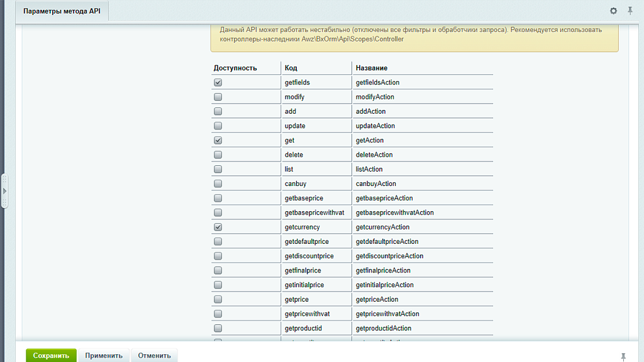The image size is (644, 362).
Task: Tick the update method checkbox
Action: click(x=218, y=126)
